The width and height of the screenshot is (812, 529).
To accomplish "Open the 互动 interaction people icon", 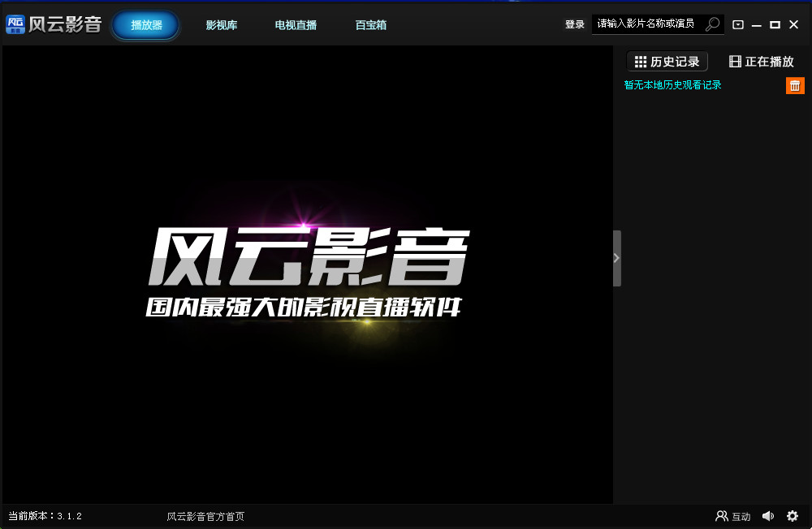I will [722, 515].
